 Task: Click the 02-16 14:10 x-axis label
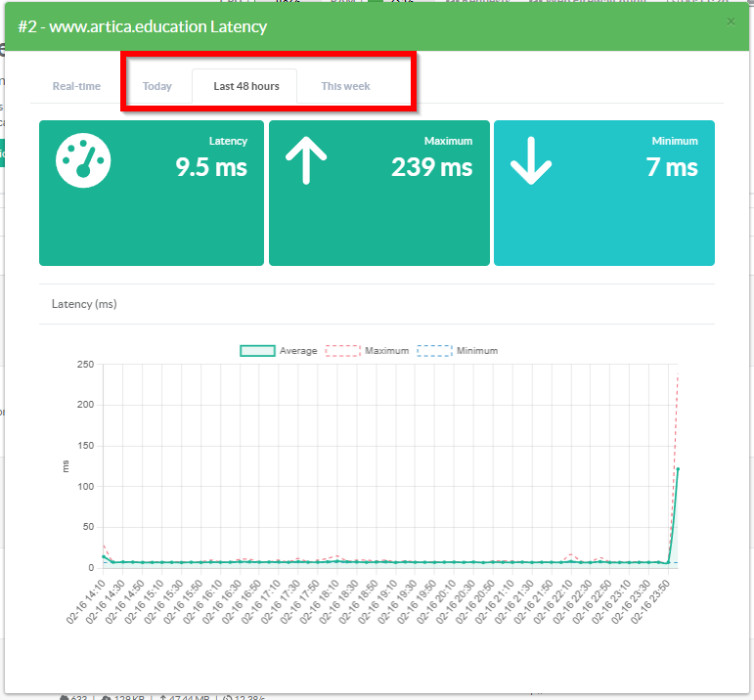86,596
